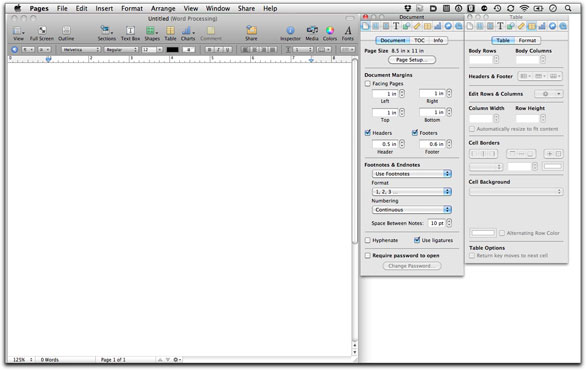Screen dimensions: 586x370
Task: Toggle Alternating Row Color checkbox
Action: (502, 233)
